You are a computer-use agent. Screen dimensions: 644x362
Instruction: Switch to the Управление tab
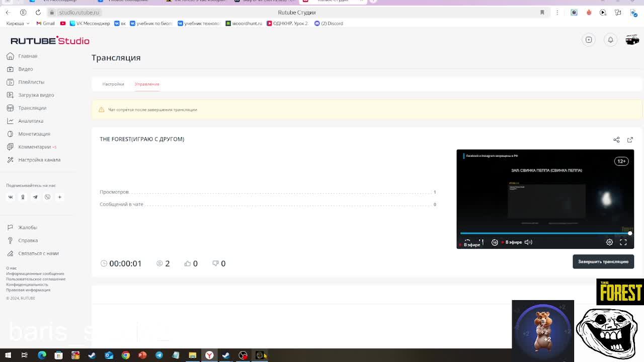147,84
